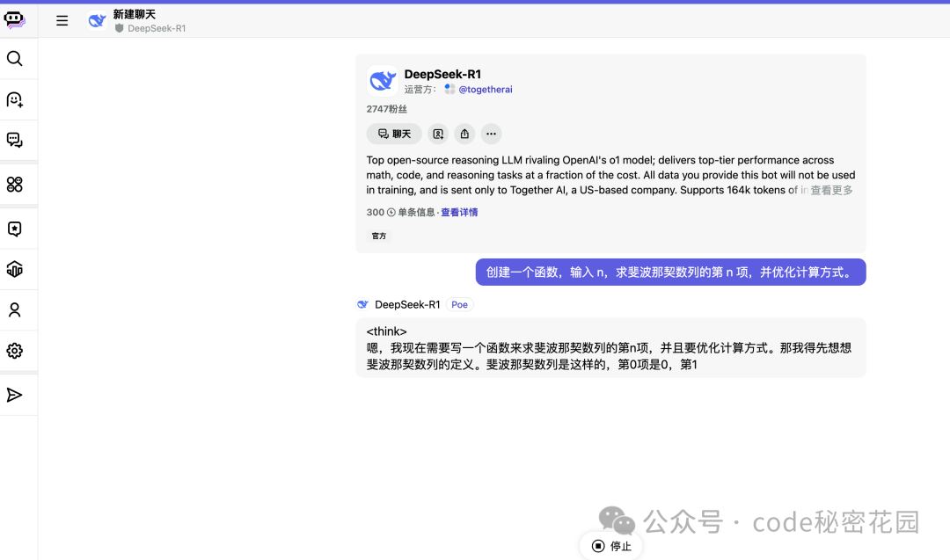Open the search icon in sidebar

(15, 58)
